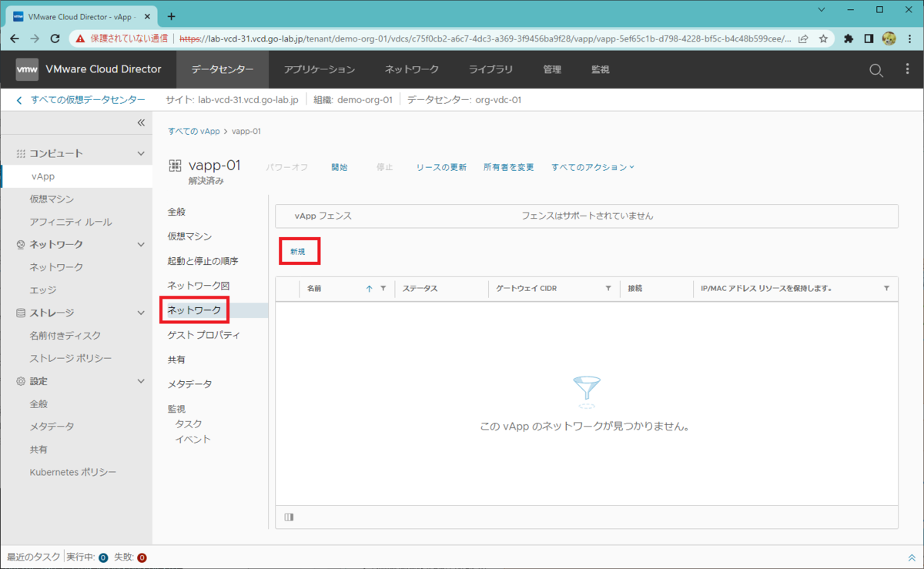Sort by 名前 using the arrow
The width and height of the screenshot is (924, 569).
369,288
